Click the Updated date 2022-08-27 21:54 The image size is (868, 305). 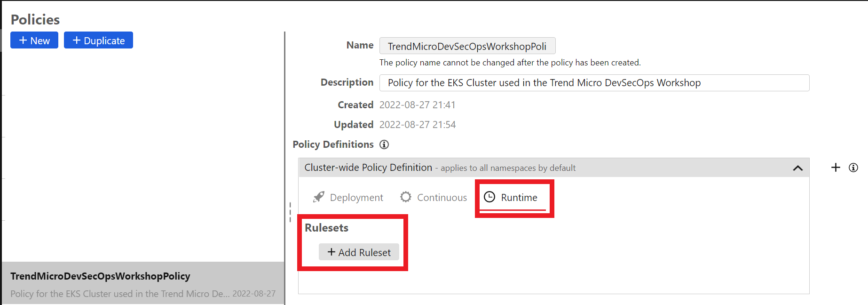(x=418, y=125)
